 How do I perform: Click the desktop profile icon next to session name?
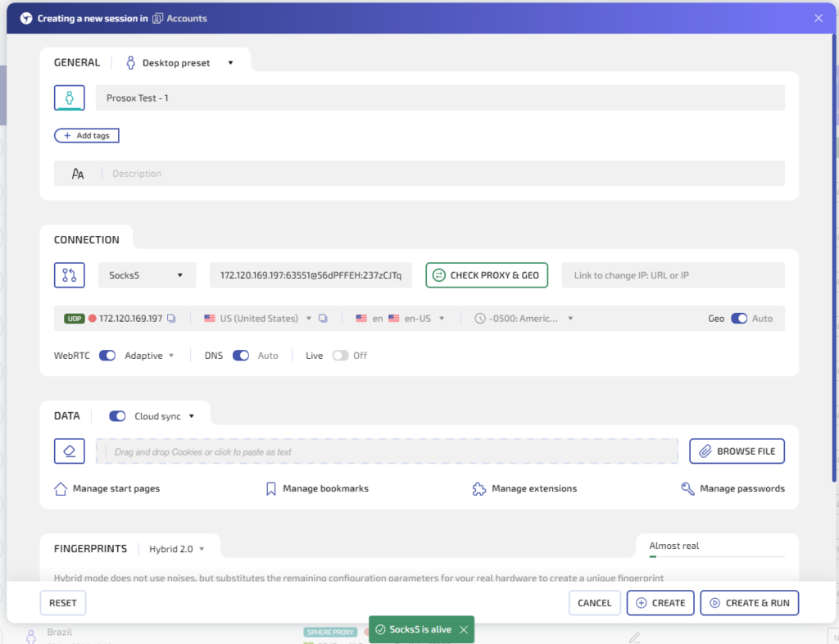(x=69, y=98)
